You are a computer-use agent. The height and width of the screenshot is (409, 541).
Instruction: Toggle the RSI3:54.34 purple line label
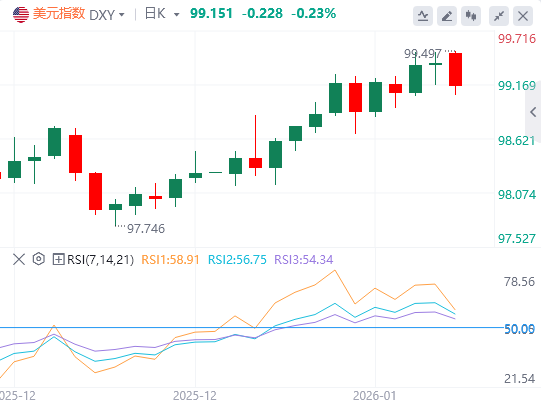304,260
